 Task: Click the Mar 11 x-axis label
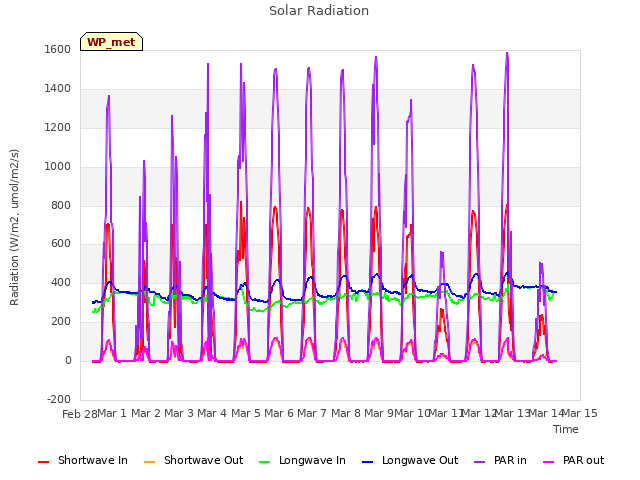tap(446, 413)
